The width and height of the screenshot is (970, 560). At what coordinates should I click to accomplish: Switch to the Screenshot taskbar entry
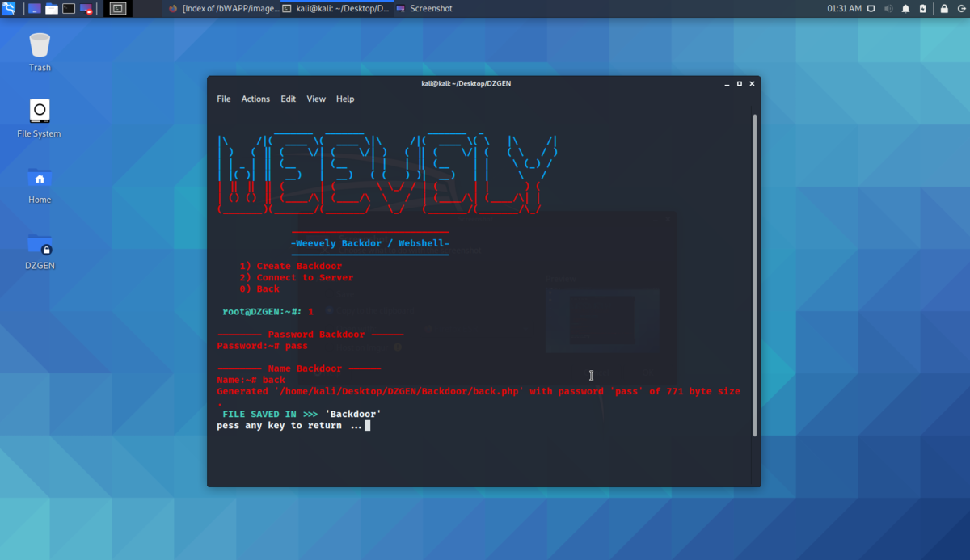[424, 8]
